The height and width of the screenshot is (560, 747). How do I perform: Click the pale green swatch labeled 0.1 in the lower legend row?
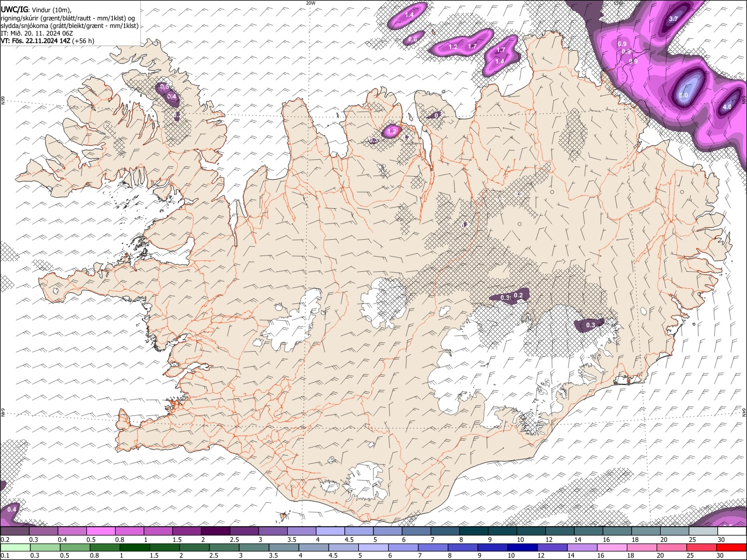[15, 547]
